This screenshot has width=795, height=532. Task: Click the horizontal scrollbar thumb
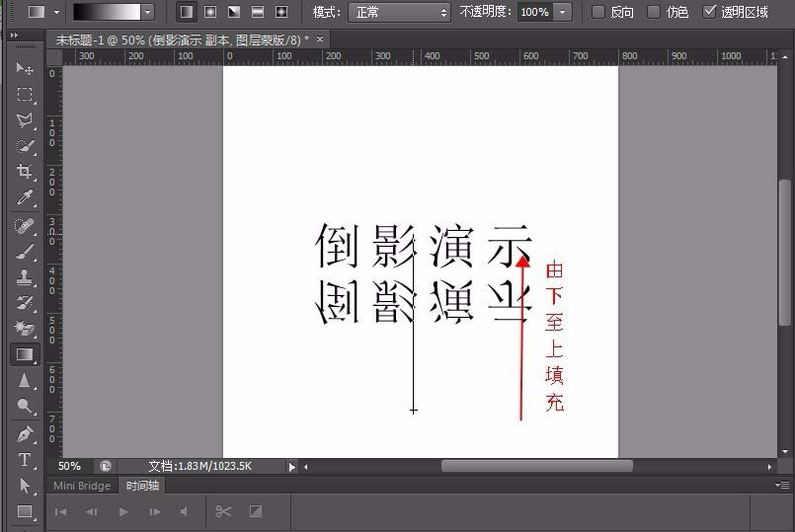point(536,466)
